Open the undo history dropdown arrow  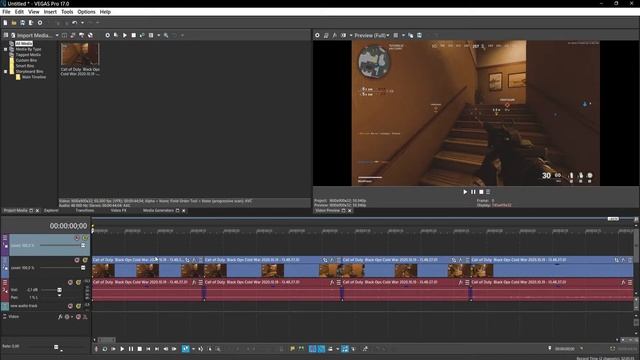[x=82, y=23]
